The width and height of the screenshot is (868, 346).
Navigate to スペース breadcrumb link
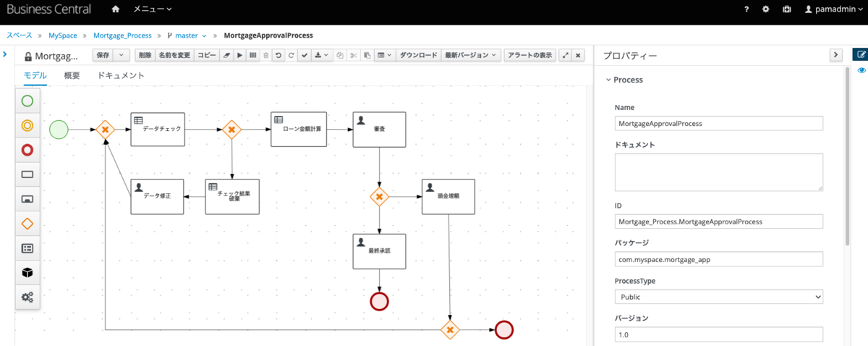coord(20,35)
